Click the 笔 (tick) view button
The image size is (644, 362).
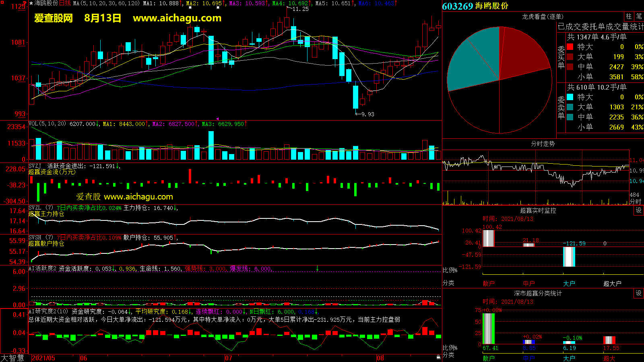[x=639, y=16]
